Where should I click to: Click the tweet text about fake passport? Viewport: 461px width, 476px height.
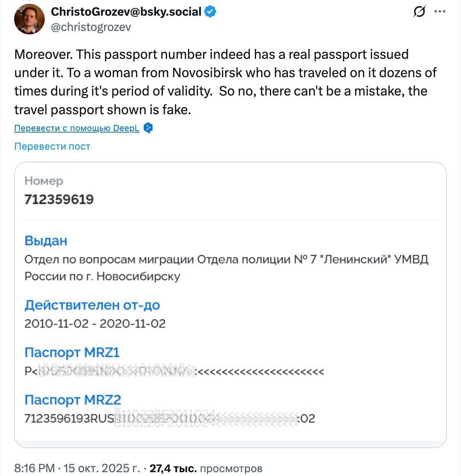225,82
